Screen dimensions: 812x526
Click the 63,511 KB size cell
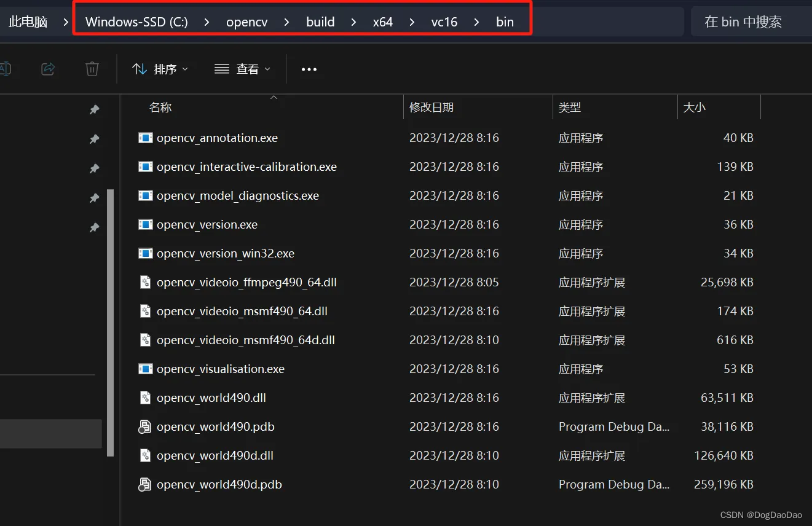[727, 398]
